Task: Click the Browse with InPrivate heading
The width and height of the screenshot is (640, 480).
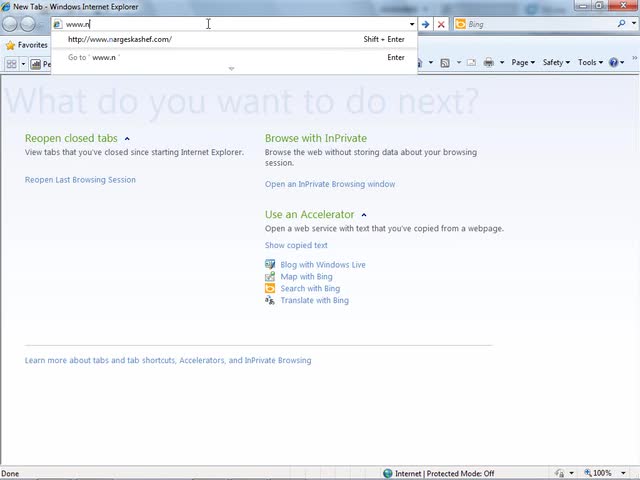Action: coord(316,138)
